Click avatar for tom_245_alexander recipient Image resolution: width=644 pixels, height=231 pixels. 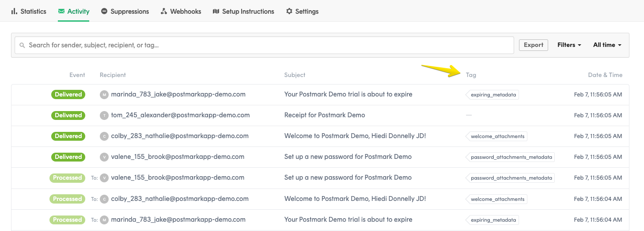pyautogui.click(x=104, y=115)
